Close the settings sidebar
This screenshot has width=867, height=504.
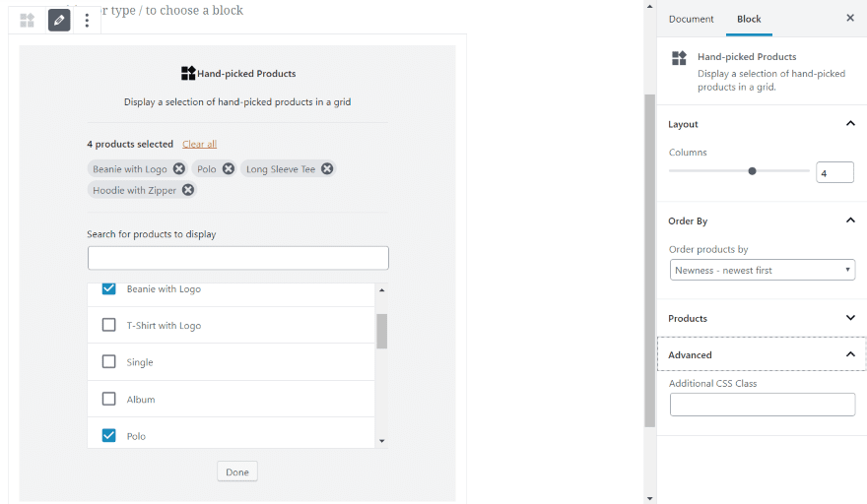click(x=850, y=19)
